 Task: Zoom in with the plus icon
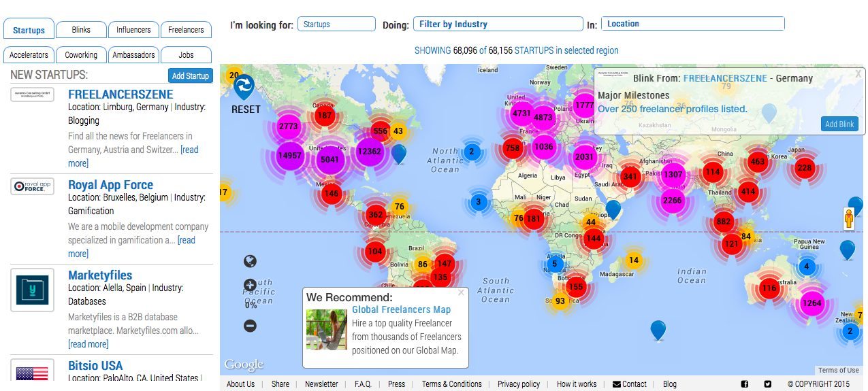(x=250, y=286)
